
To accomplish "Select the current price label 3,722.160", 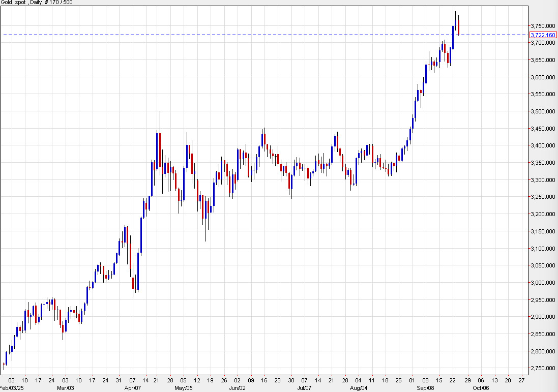I will 541,35.
